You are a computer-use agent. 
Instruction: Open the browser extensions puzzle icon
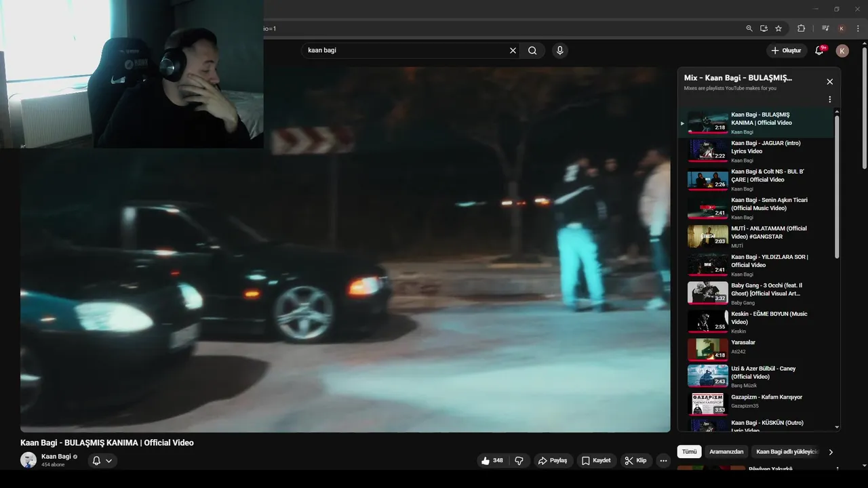coord(801,28)
